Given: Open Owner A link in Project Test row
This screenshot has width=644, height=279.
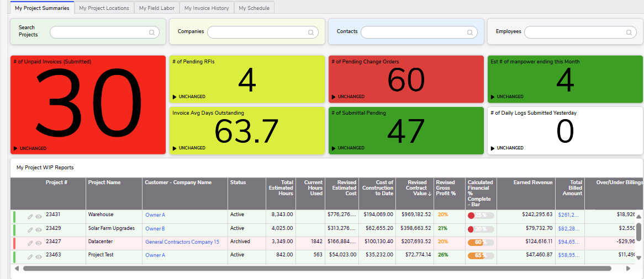Looking at the screenshot, I should coord(155,255).
